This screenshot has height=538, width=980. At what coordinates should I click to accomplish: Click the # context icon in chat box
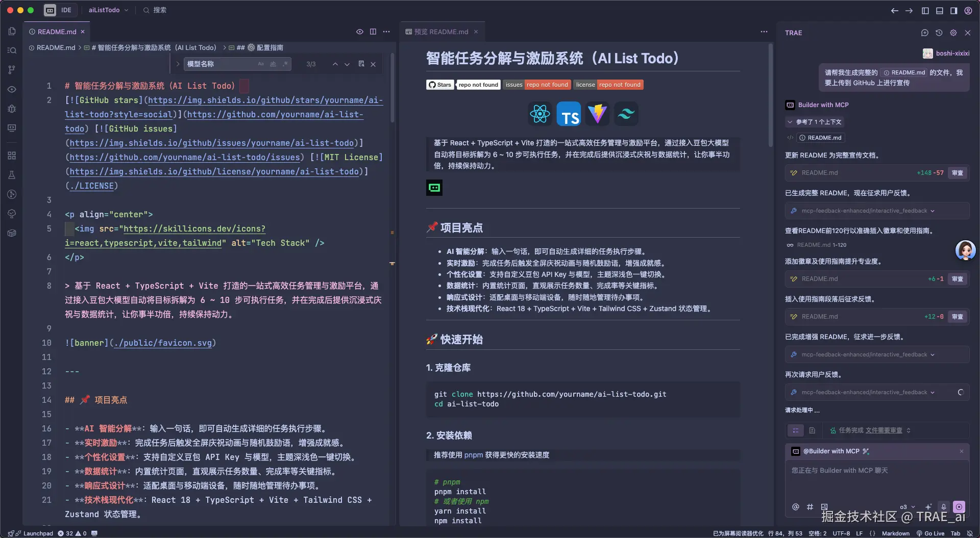click(810, 506)
